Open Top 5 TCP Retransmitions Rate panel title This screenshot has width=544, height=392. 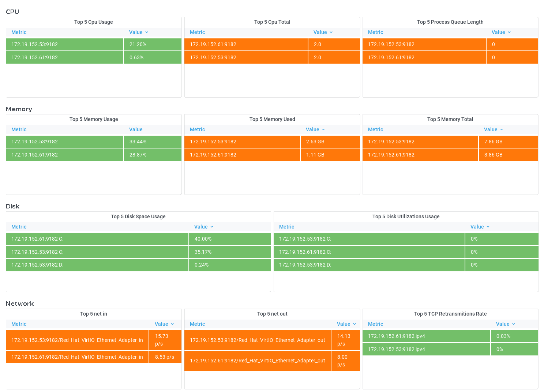pos(450,314)
